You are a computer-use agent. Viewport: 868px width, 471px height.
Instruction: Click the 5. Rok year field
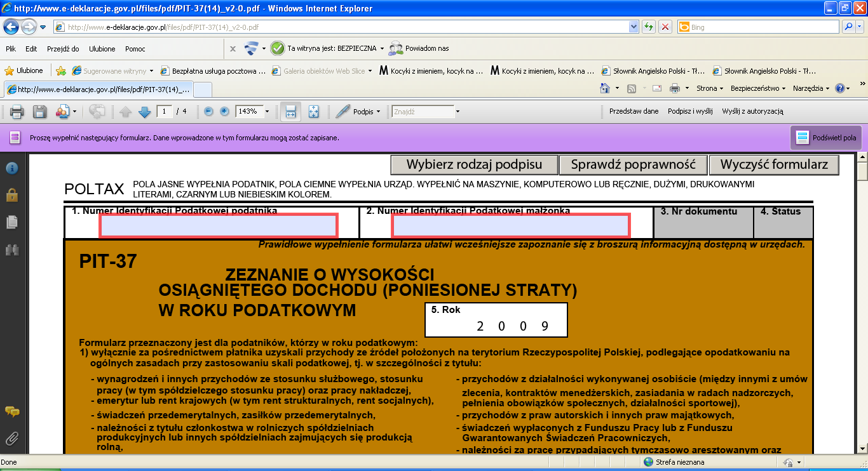[496, 319]
